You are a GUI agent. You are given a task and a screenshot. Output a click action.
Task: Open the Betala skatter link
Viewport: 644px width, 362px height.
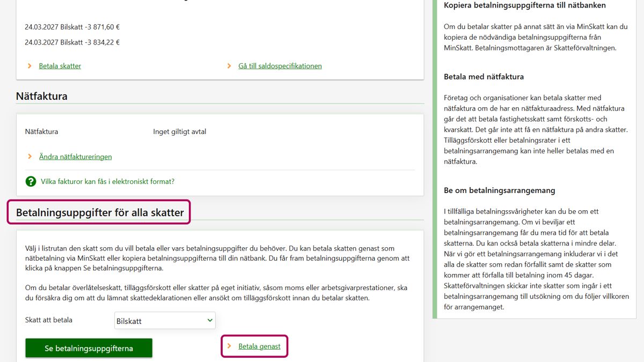point(60,66)
